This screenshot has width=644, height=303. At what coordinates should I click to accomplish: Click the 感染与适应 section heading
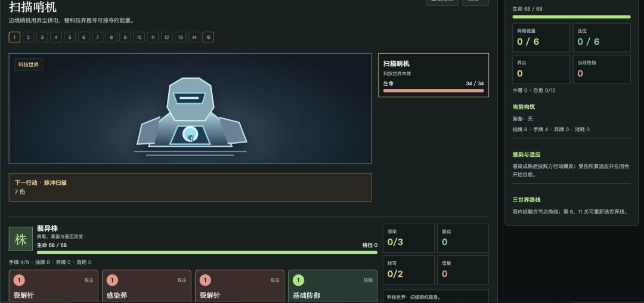click(527, 155)
